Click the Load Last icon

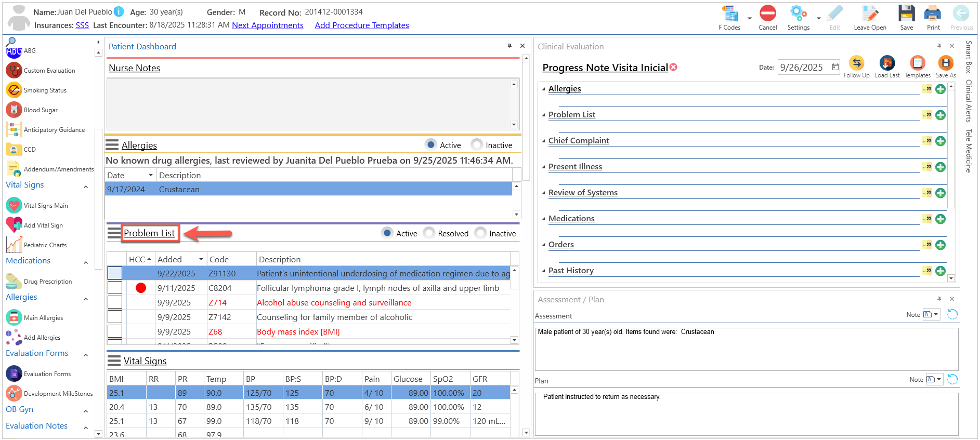tap(887, 63)
